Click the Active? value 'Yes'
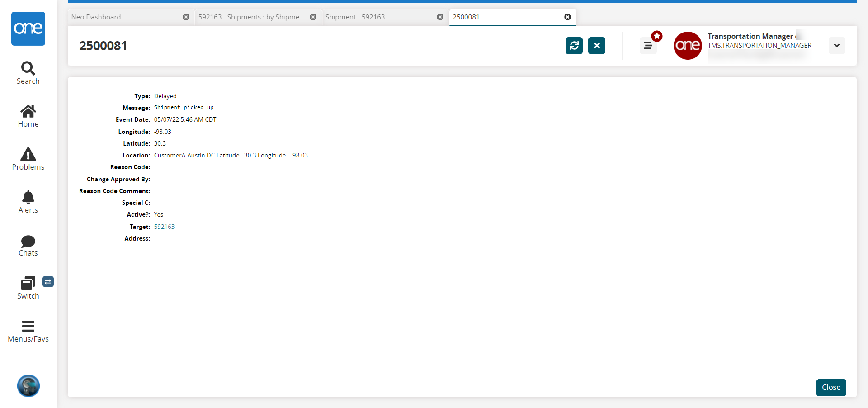Viewport: 868px width, 408px height. click(159, 214)
